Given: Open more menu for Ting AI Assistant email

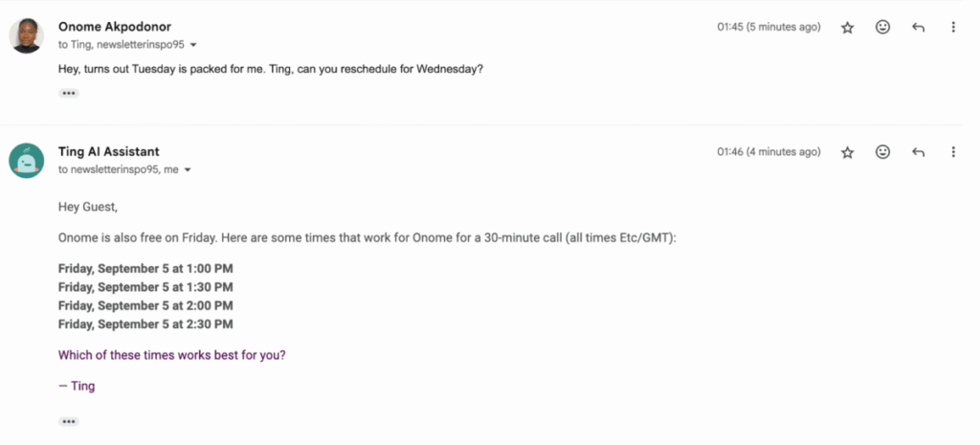Looking at the screenshot, I should [953, 152].
